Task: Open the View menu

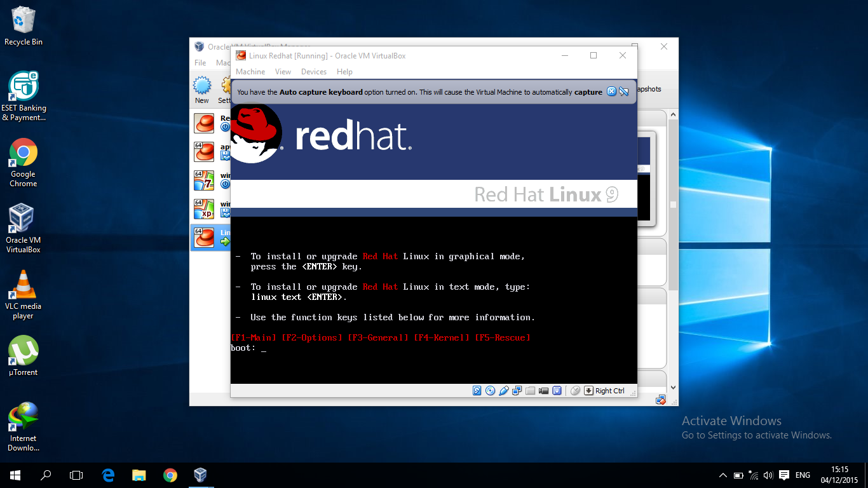Action: point(283,72)
